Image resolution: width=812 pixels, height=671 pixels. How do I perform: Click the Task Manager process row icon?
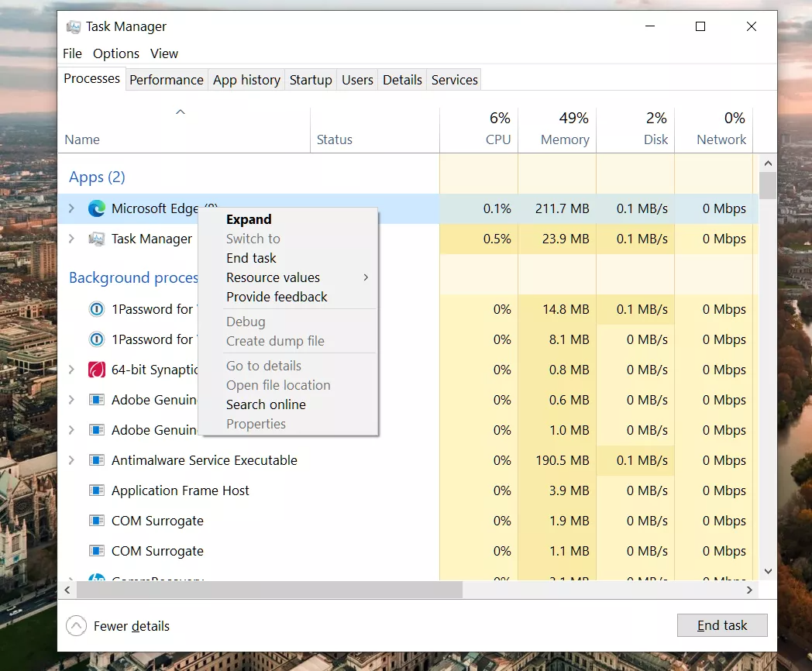[x=97, y=239]
